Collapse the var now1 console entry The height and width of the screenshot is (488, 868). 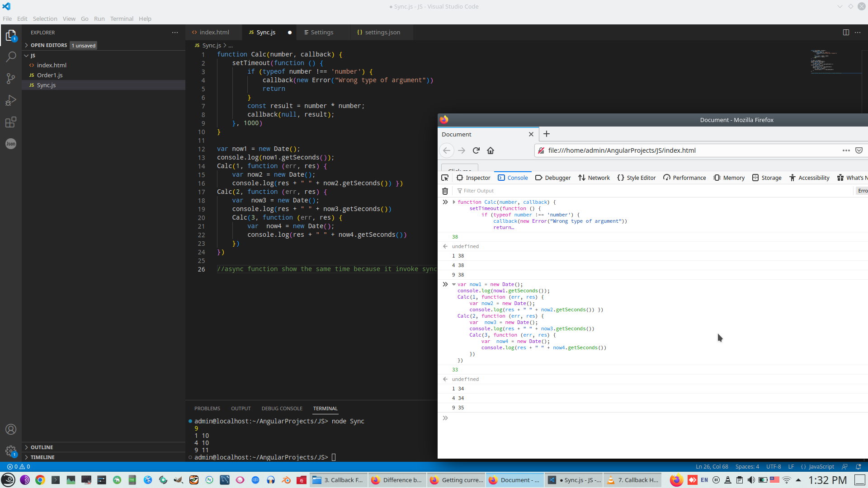point(453,284)
